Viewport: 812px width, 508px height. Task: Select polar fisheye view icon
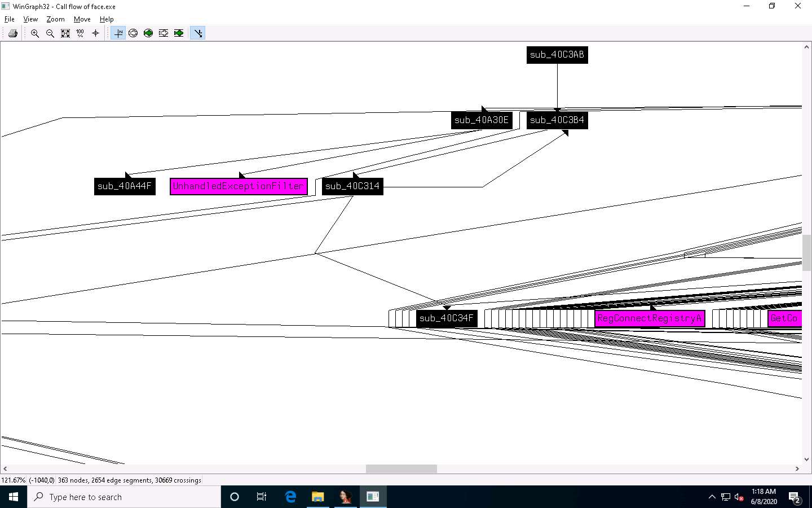133,33
